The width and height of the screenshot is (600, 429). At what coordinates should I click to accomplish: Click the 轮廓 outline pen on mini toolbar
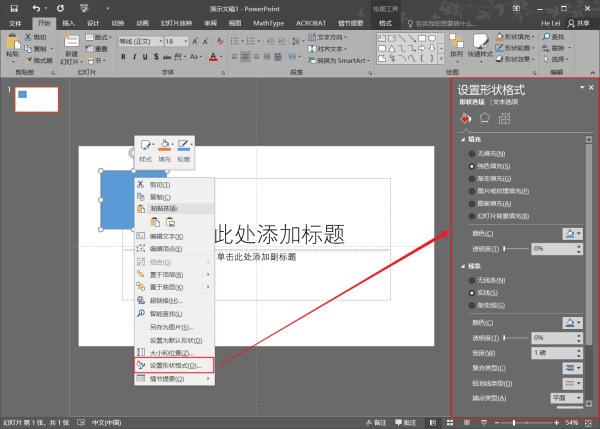coord(184,147)
